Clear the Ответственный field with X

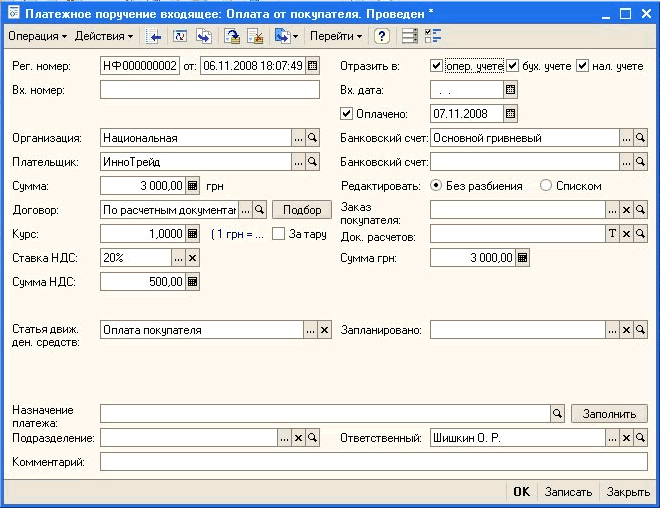coord(627,438)
